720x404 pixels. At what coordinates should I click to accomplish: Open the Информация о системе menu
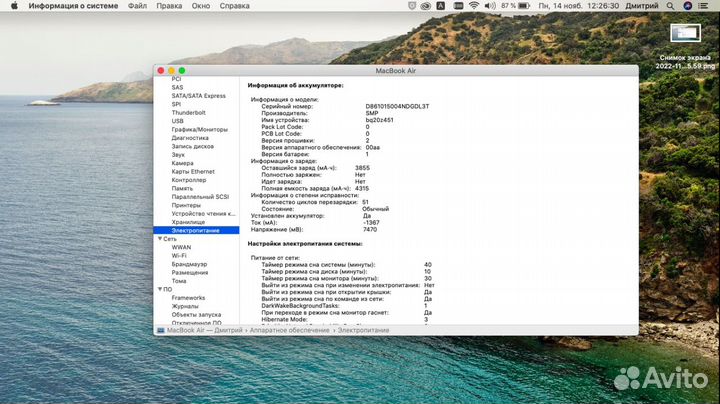73,6
